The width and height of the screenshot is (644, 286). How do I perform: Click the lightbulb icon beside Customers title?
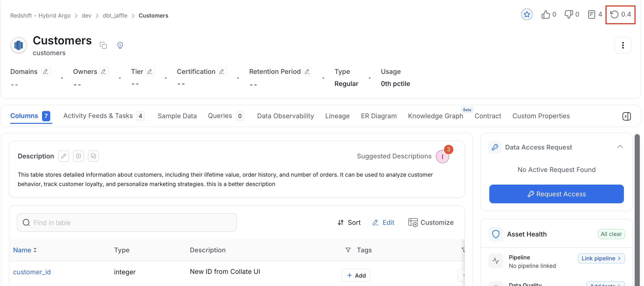pos(120,45)
